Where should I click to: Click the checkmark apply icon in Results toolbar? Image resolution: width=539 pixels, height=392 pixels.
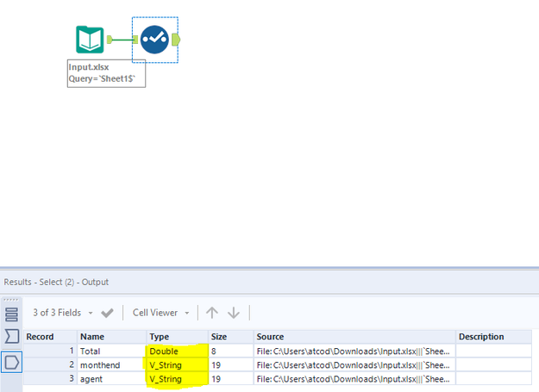tap(107, 313)
